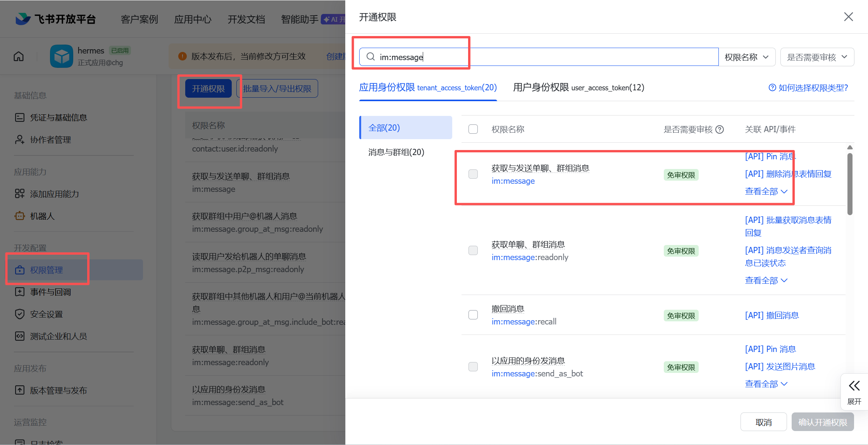Click the 取消 button

click(763, 422)
